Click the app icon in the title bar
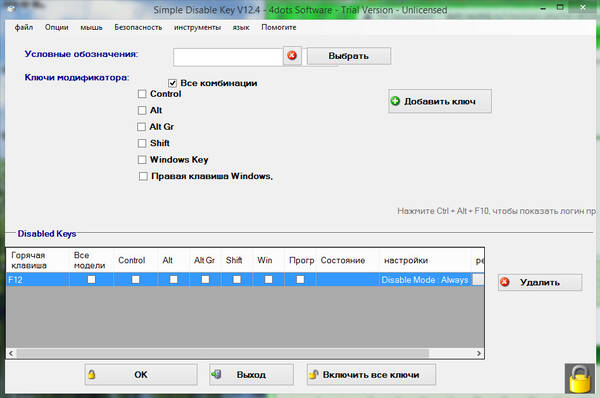This screenshot has width=600, height=398. pos(11,8)
